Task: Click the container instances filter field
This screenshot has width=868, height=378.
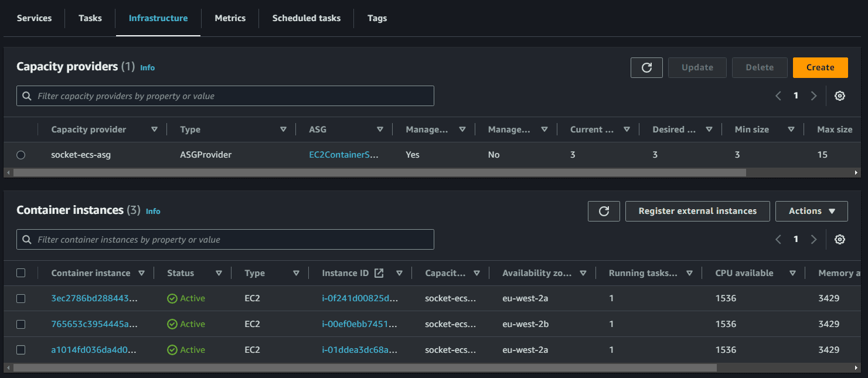Action: (225, 239)
